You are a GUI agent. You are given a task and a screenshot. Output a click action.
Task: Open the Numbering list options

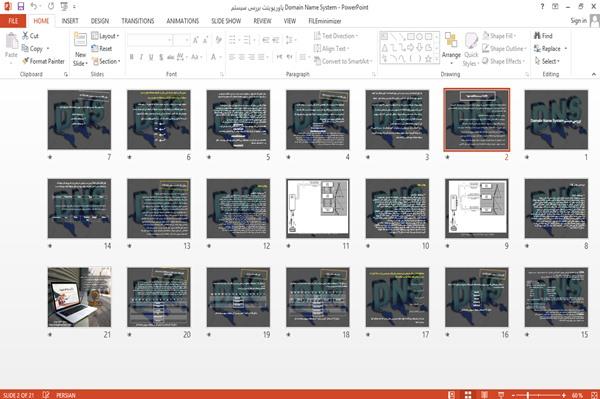(248, 40)
